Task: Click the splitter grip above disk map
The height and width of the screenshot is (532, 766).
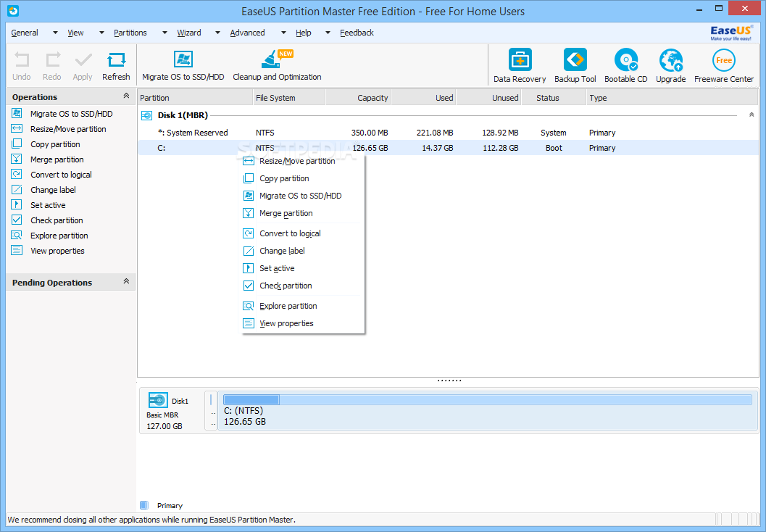Action: coord(449,380)
